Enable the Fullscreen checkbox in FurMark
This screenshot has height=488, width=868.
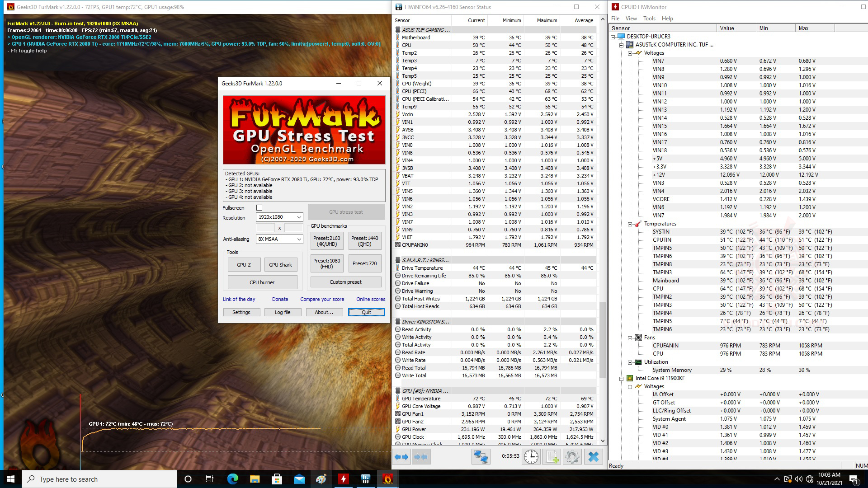259,208
